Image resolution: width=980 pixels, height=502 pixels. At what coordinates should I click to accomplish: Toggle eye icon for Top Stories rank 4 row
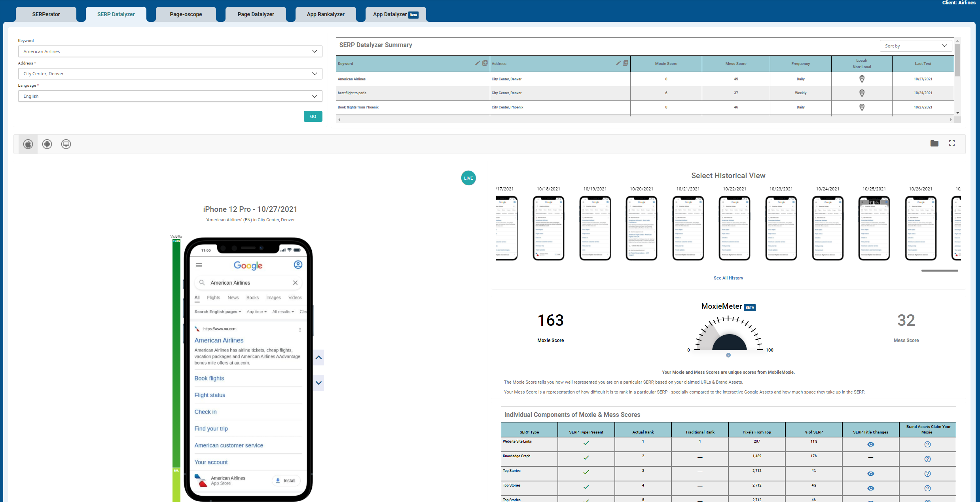coord(871,489)
